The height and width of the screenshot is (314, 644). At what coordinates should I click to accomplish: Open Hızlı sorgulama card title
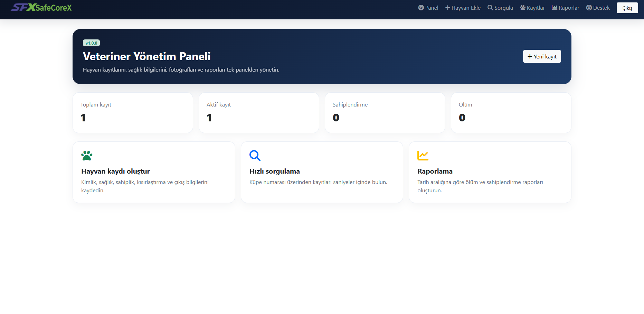275,171
